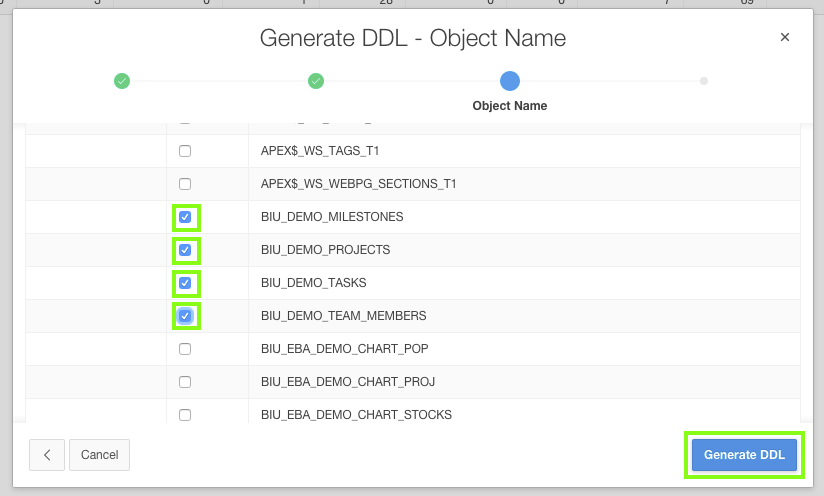This screenshot has height=496, width=824.
Task: Untick the BIU_DEMO_TASKS checkbox
Action: pos(185,283)
